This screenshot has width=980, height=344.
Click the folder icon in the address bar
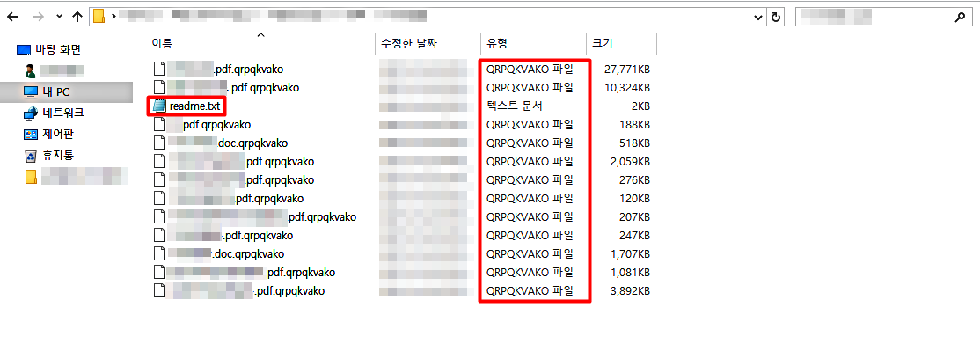point(99,17)
